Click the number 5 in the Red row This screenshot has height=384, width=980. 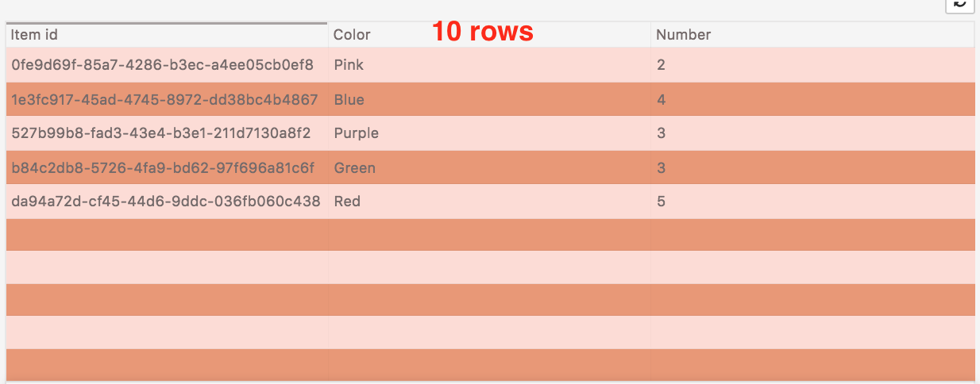661,202
